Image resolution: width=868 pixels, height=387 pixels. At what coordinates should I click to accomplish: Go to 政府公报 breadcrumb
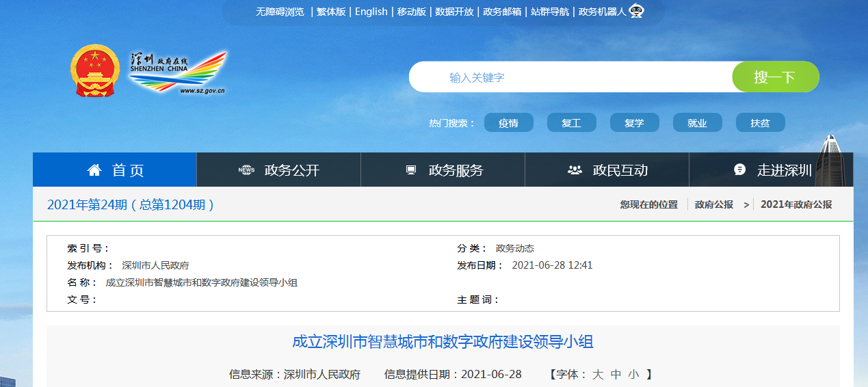click(x=714, y=204)
